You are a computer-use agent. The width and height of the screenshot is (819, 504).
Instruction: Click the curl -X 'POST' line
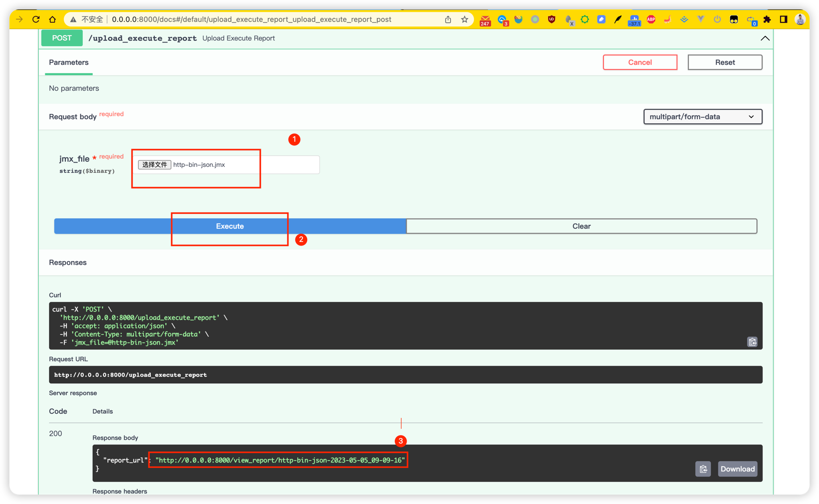coord(82,309)
